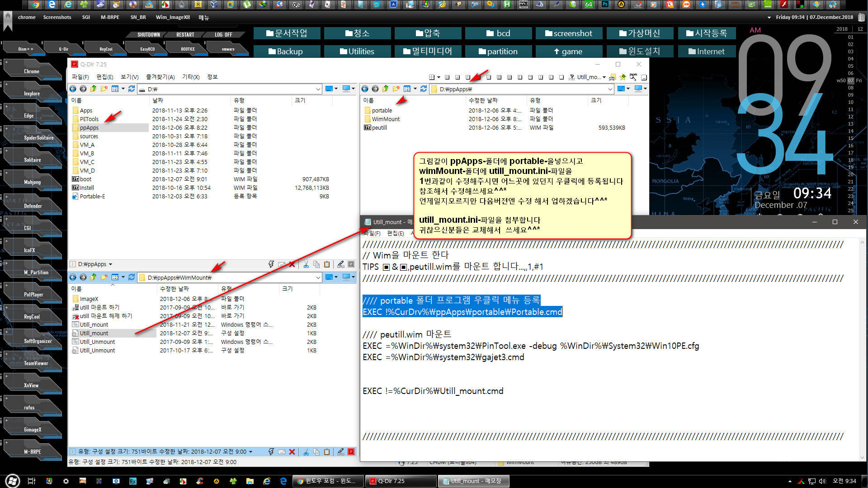Select the boot WIM file
This screenshot has height=488, width=868.
tap(85, 179)
